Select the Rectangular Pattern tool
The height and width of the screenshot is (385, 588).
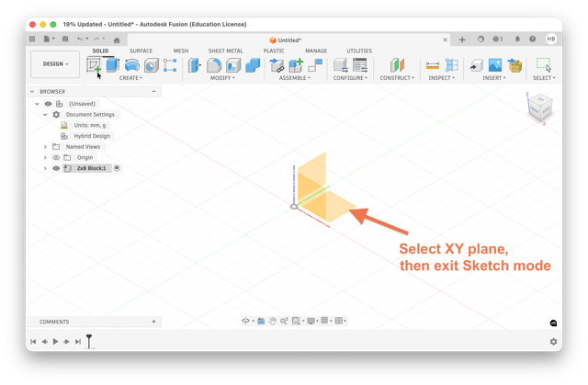point(170,65)
